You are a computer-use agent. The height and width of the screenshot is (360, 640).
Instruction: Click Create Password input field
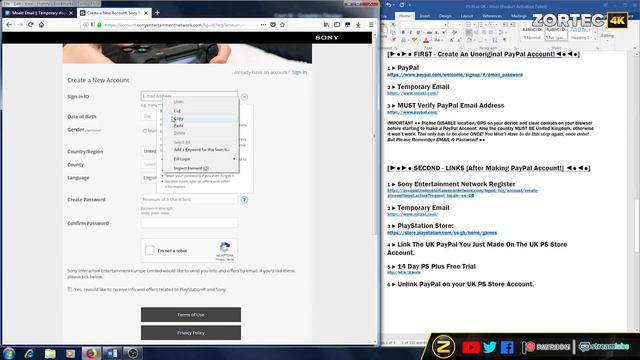tap(189, 199)
